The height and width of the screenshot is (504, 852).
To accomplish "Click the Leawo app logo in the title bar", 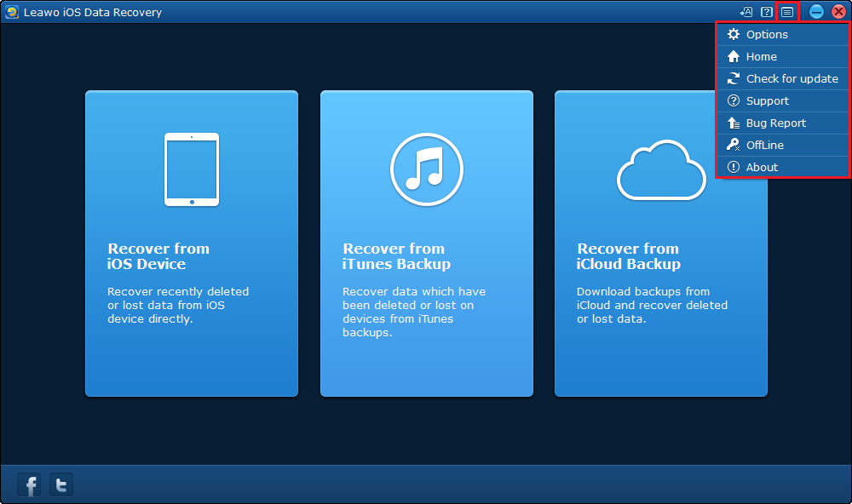I will (12, 12).
